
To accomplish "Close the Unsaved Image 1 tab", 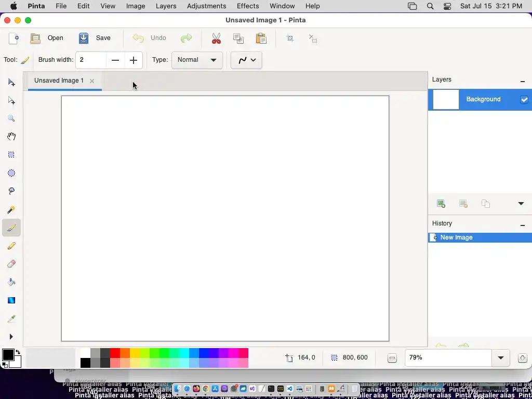I will [91, 81].
